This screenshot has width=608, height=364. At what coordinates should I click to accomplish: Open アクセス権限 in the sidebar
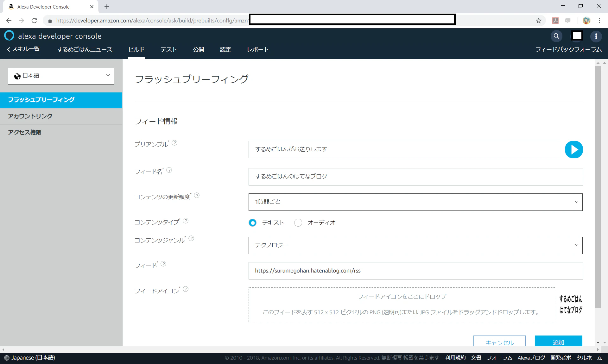pyautogui.click(x=61, y=133)
